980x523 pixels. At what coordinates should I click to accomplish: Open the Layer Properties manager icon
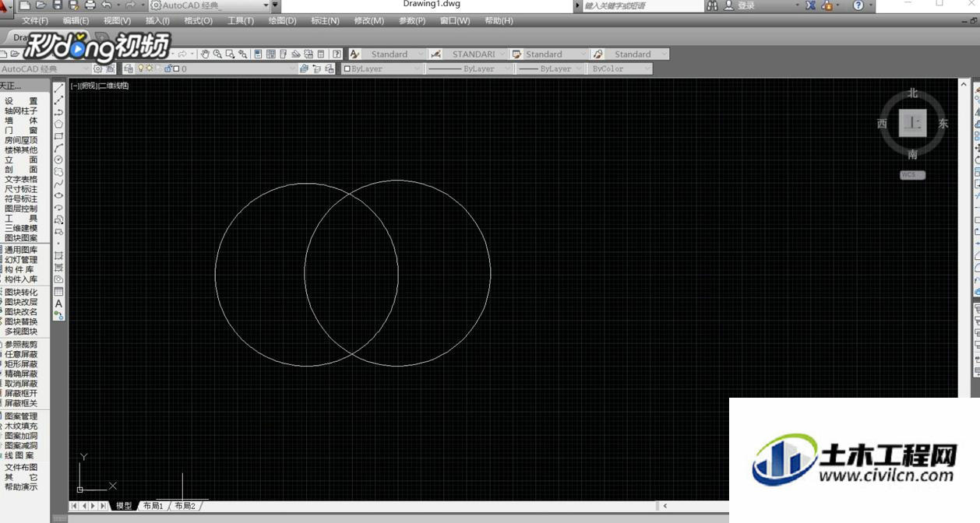(129, 68)
